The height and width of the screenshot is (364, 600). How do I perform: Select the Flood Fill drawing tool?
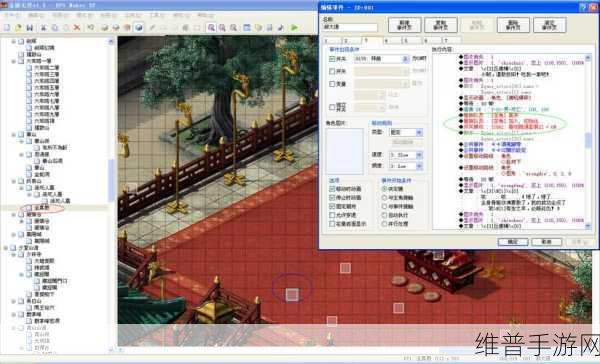pos(186,28)
